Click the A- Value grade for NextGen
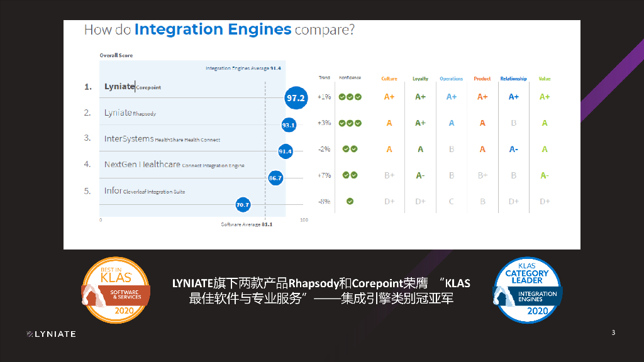The image size is (644, 362). coord(545,176)
